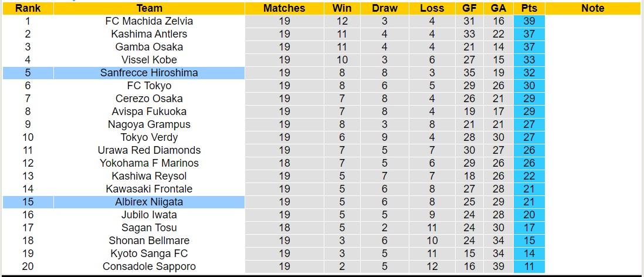Click on Kashima Antlers team name
The image size is (644, 277).
click(x=149, y=34)
